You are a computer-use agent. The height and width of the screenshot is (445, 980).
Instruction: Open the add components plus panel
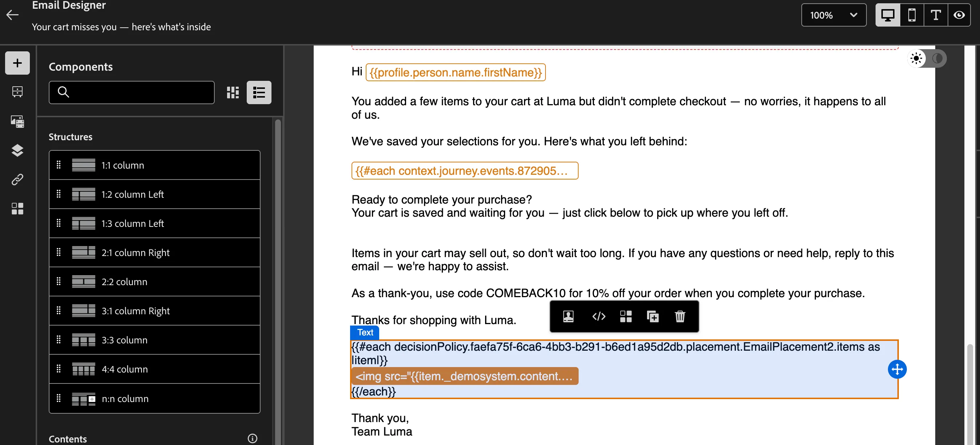[x=17, y=63]
